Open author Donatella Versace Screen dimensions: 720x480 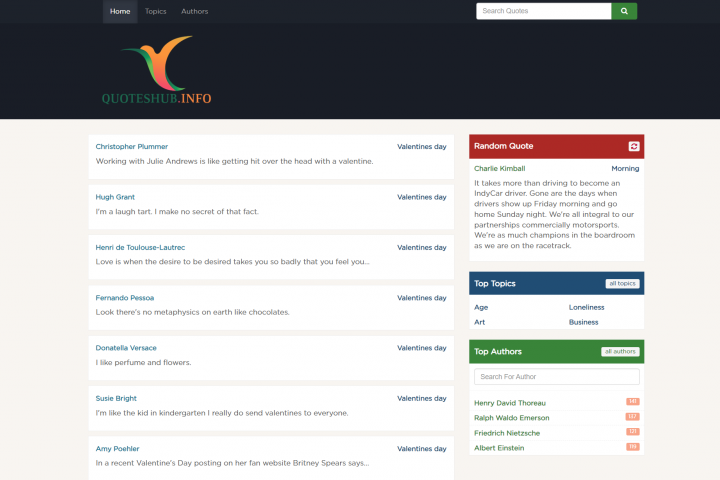(x=126, y=348)
